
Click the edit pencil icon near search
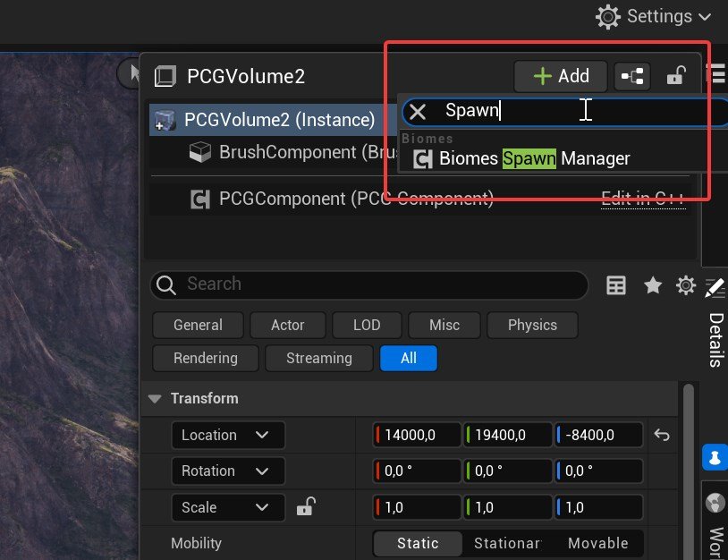pyautogui.click(x=713, y=286)
